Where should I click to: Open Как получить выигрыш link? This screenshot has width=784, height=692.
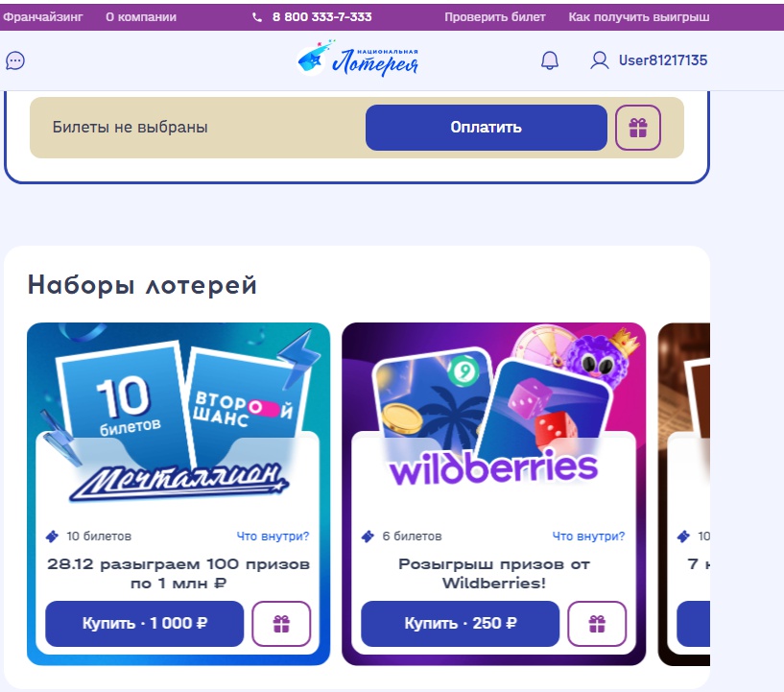coord(638,17)
